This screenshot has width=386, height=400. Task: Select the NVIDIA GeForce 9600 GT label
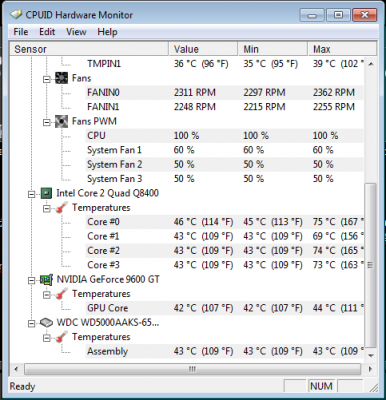point(108,279)
